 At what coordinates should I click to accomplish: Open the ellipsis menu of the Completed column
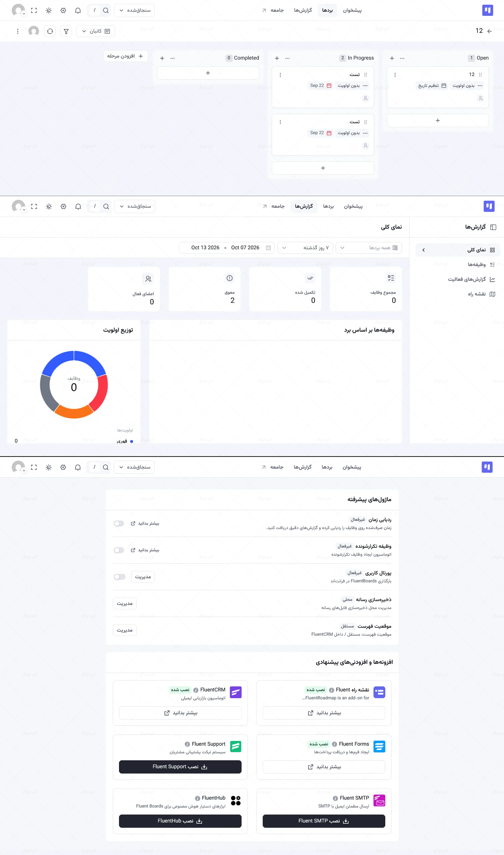173,58
